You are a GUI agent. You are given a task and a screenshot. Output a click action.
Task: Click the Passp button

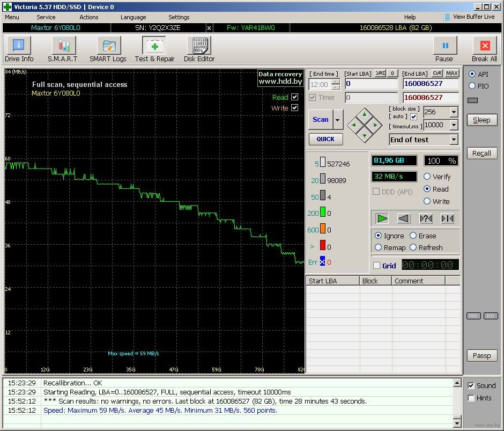(482, 356)
